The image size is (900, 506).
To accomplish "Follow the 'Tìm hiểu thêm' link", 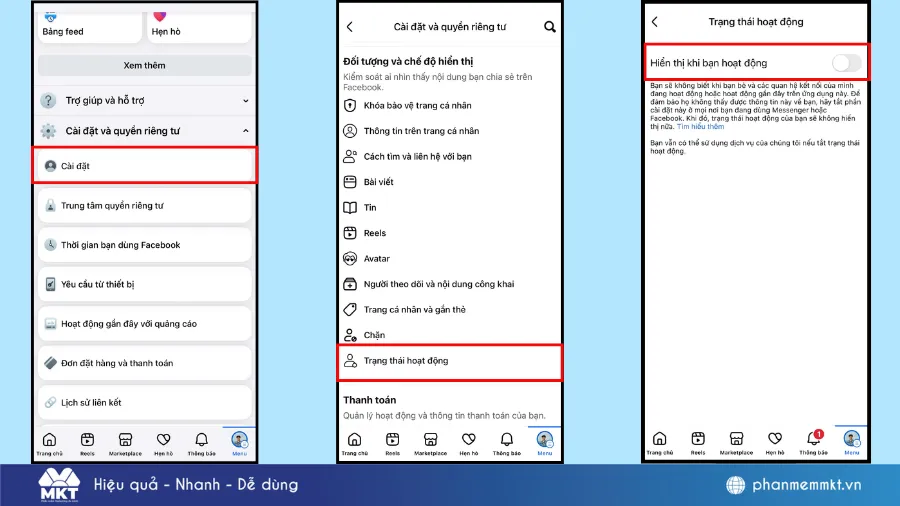I will tap(700, 126).
